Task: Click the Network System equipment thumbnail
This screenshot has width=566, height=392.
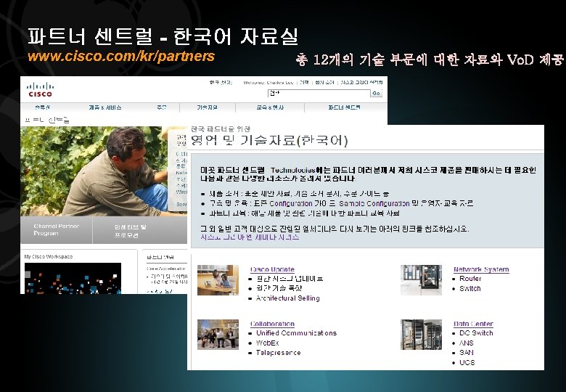Action: point(421,280)
